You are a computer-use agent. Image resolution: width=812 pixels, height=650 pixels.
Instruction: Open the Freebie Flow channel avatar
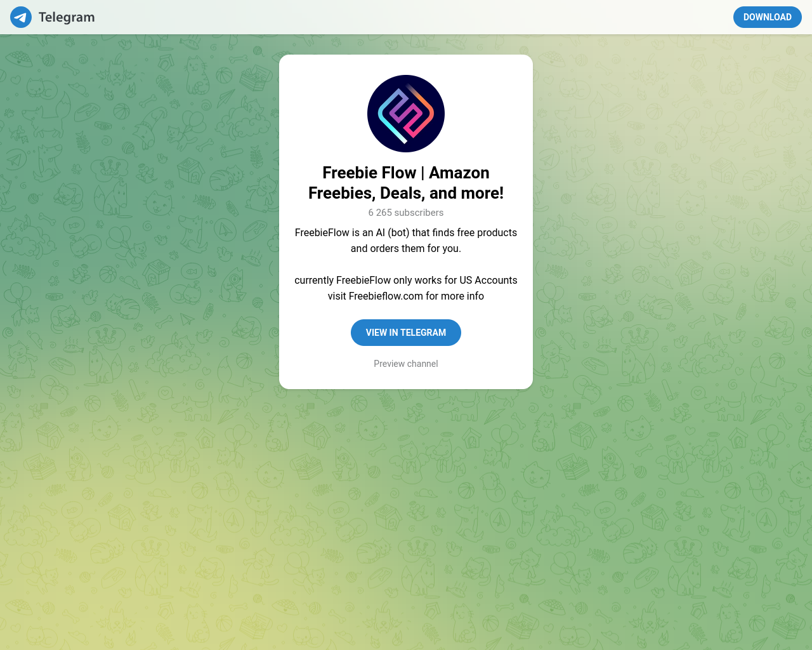click(x=406, y=114)
